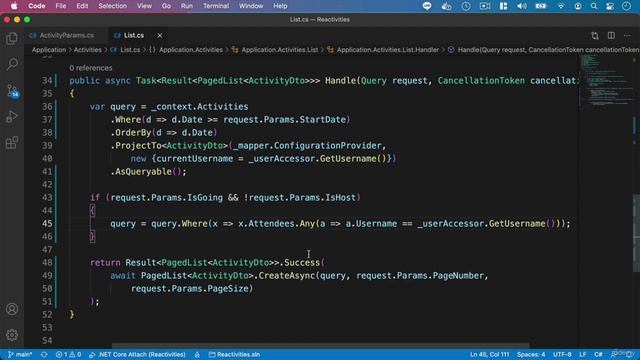640x360 pixels.
Task: Open the Help menu
Action: pos(280,6)
